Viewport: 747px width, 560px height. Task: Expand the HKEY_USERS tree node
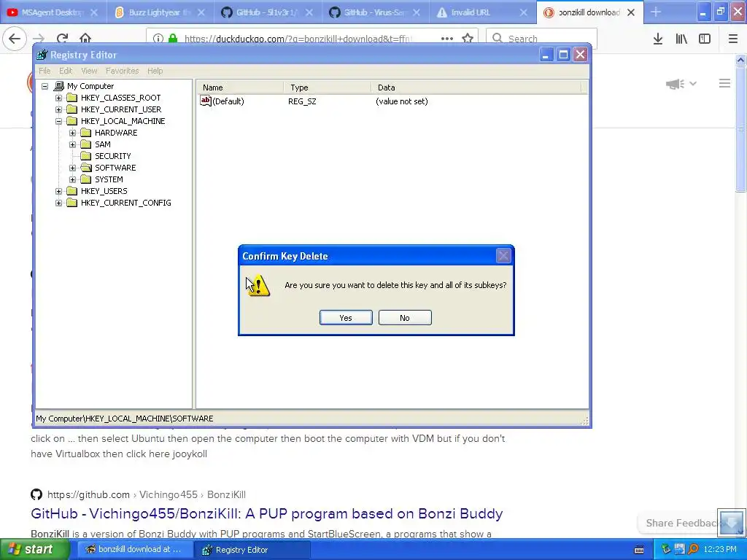click(58, 192)
